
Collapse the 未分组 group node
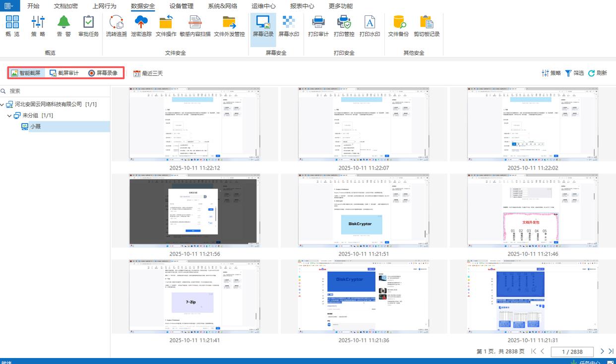point(9,116)
